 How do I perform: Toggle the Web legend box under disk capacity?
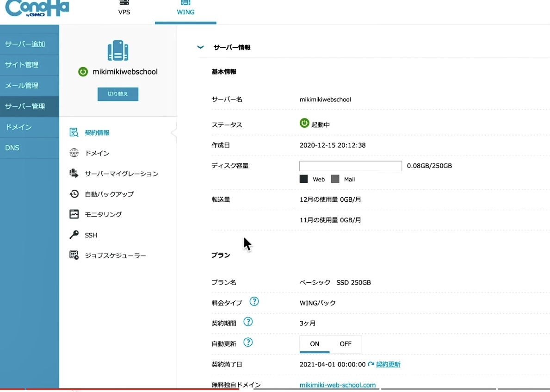tap(303, 179)
